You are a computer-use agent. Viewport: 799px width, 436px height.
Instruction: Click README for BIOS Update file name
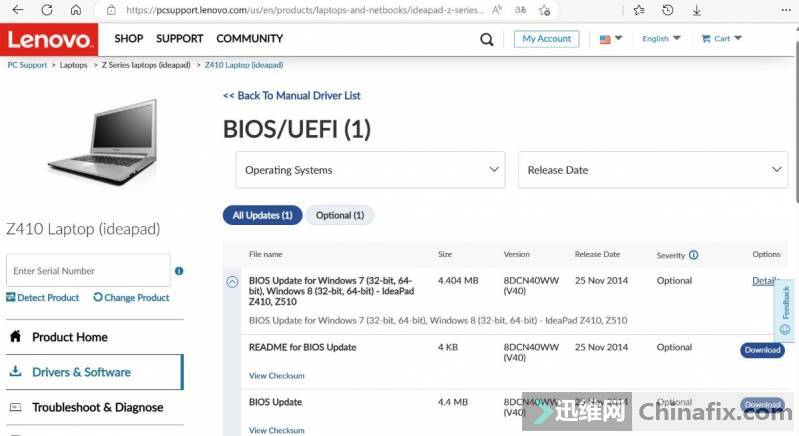coord(302,347)
